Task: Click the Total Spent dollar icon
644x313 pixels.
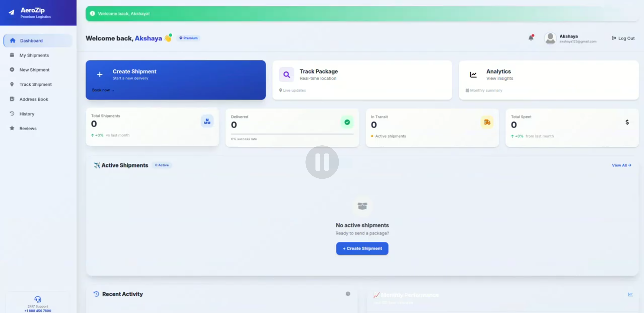Action: [627, 122]
